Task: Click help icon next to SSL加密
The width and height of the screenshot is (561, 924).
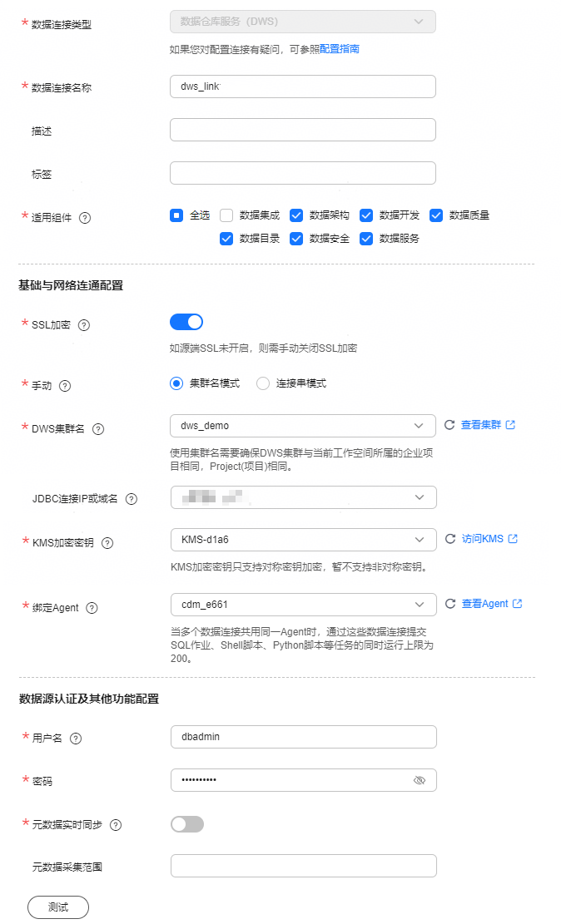Action: 84,325
